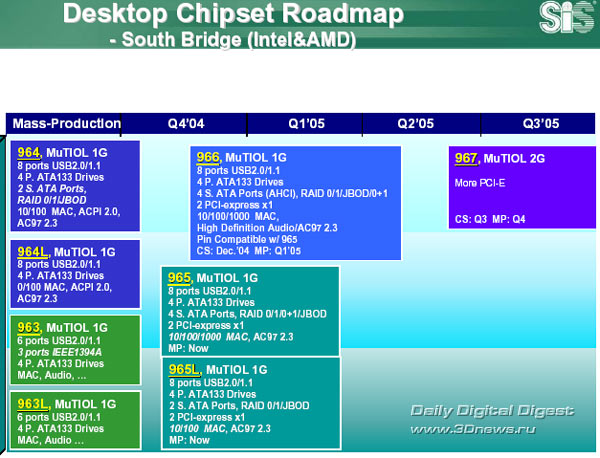This screenshot has width=600, height=458.
Task: Click 'More PCI-E' in the 967 box
Action: coord(480,183)
